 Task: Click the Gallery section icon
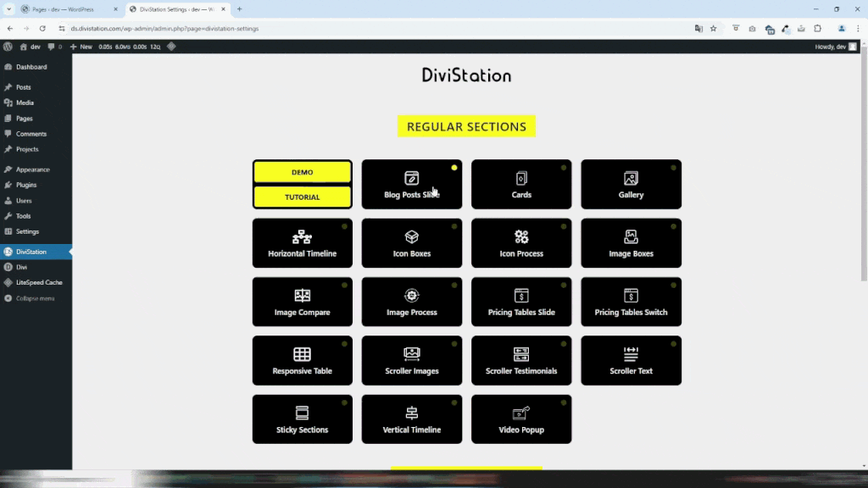click(x=631, y=179)
